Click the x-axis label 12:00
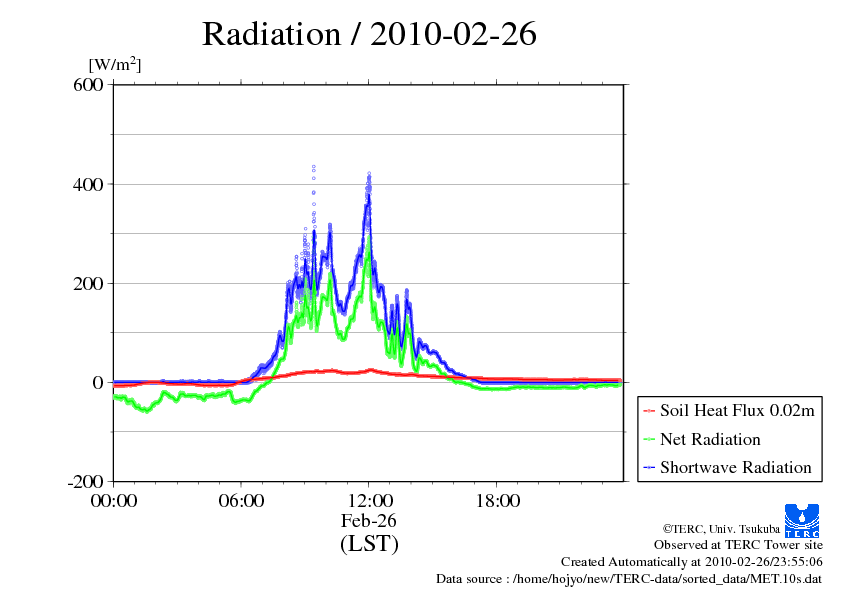The width and height of the screenshot is (842, 595). click(x=370, y=501)
